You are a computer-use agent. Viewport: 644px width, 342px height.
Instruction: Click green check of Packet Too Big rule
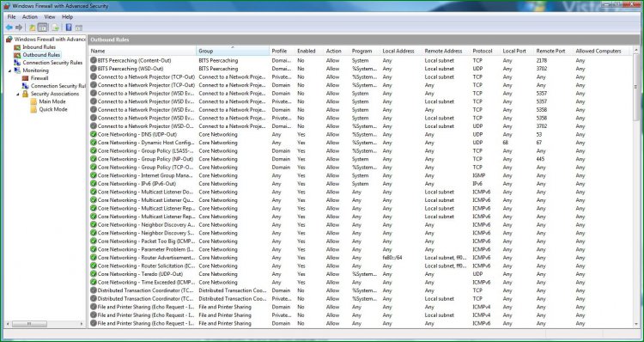tap(94, 241)
